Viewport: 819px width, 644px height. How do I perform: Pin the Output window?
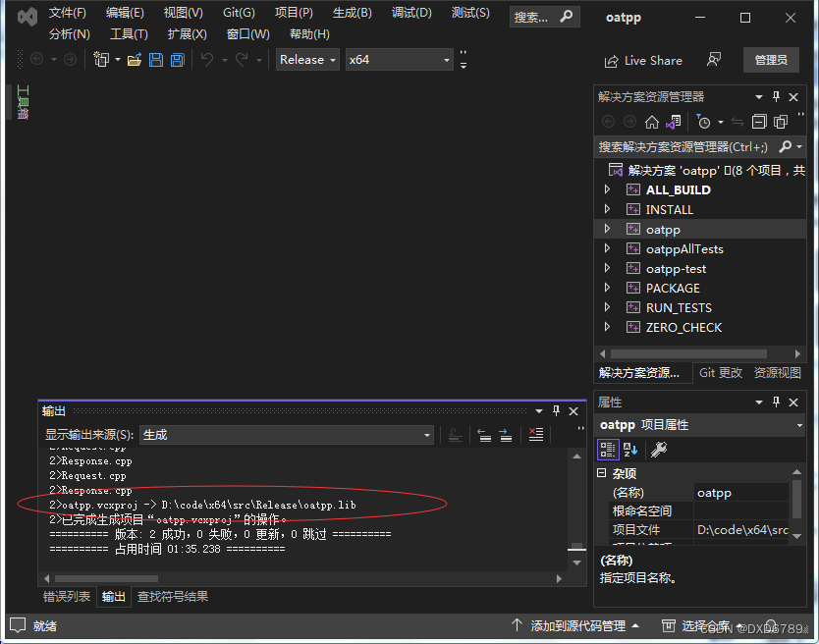click(556, 411)
